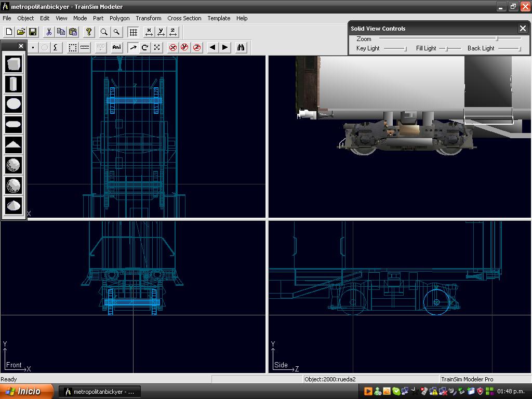Click the Inicio start button
532x399 pixels.
click(26, 392)
